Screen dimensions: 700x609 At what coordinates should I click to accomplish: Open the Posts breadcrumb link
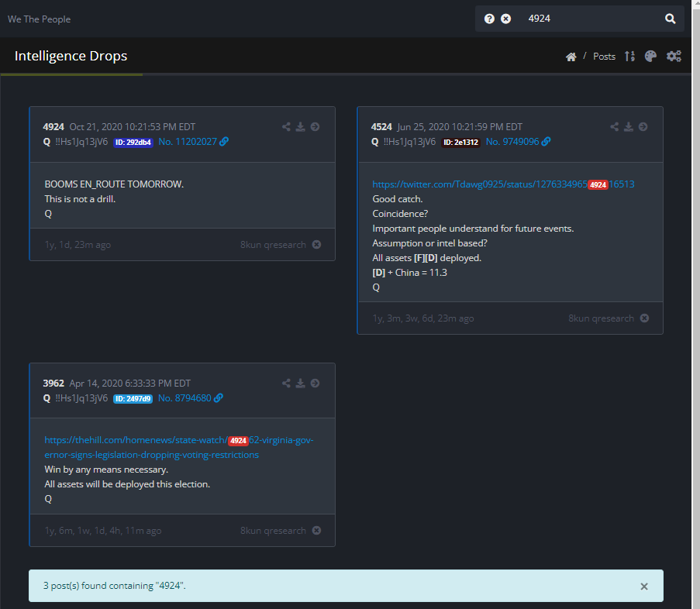coord(604,57)
